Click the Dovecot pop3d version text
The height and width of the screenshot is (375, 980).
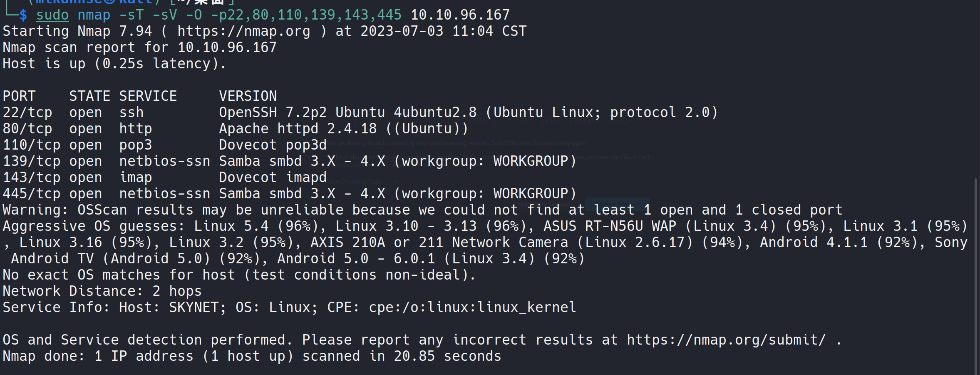point(273,145)
